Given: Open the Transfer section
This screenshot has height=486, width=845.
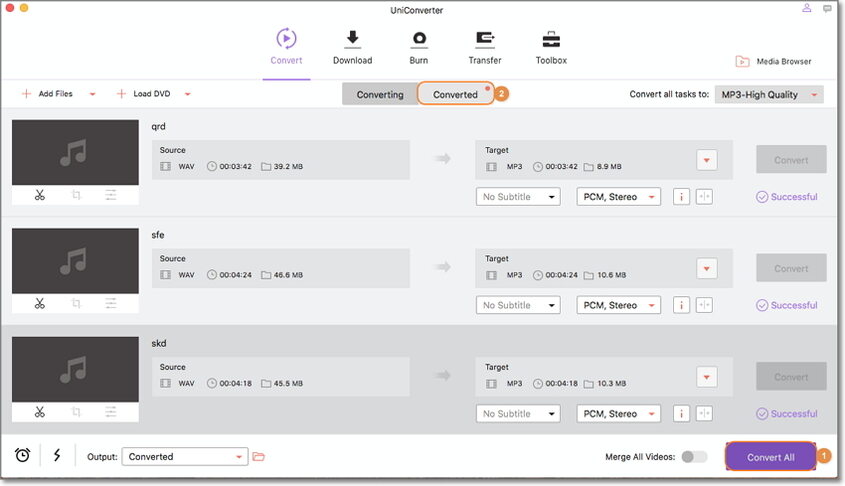Looking at the screenshot, I should pyautogui.click(x=484, y=47).
